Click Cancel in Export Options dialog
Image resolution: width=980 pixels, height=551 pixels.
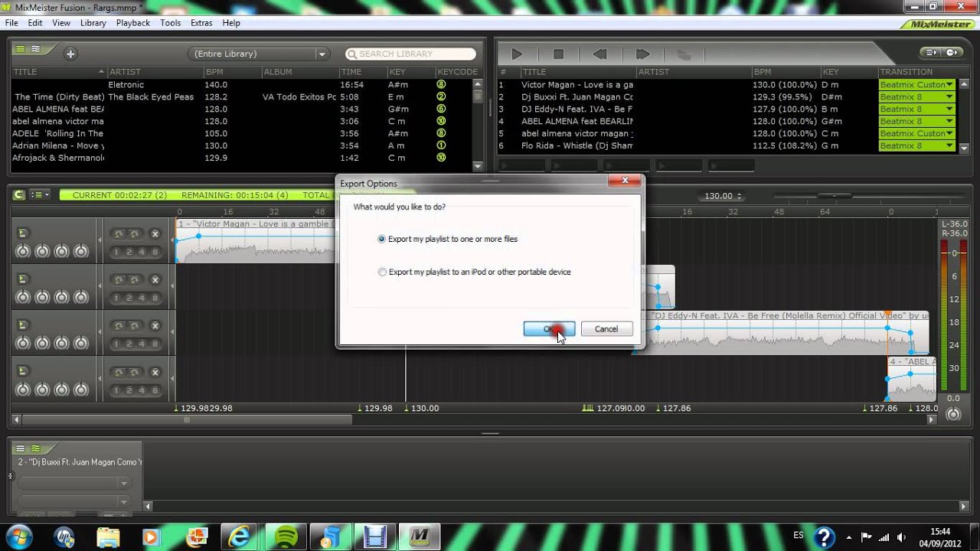pyautogui.click(x=606, y=329)
